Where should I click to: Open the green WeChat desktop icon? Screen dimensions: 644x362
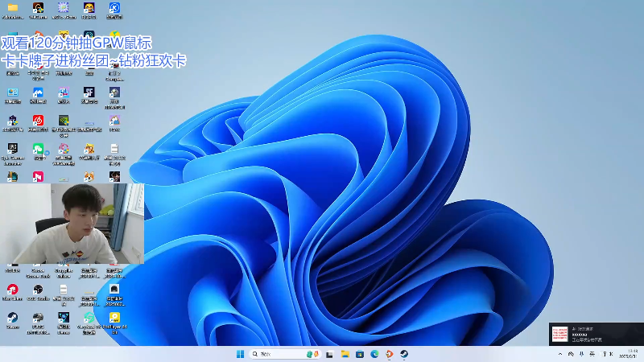38,149
